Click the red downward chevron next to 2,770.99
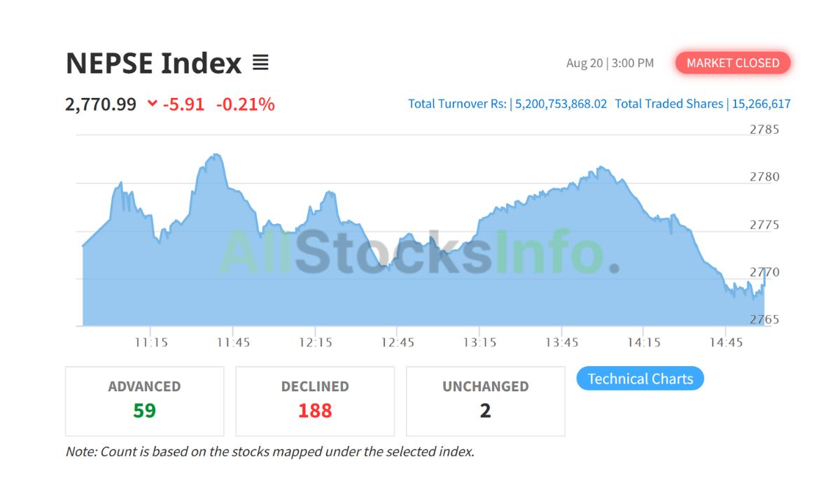The width and height of the screenshot is (840, 504). 153,104
